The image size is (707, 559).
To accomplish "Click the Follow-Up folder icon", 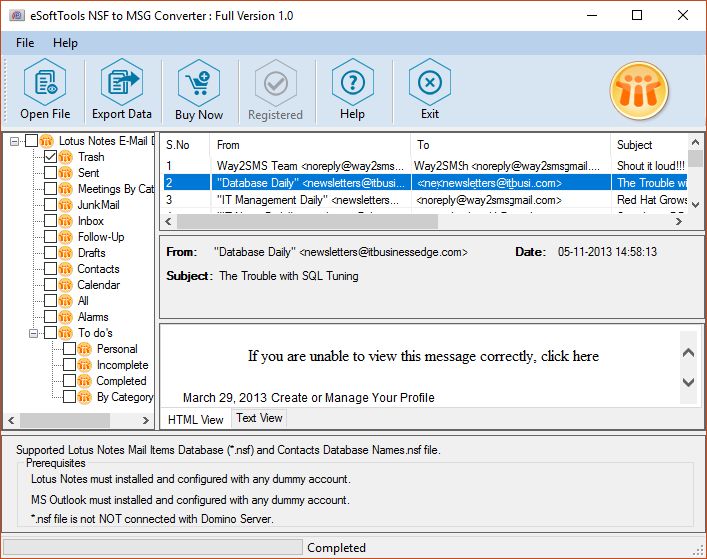I will coord(65,237).
